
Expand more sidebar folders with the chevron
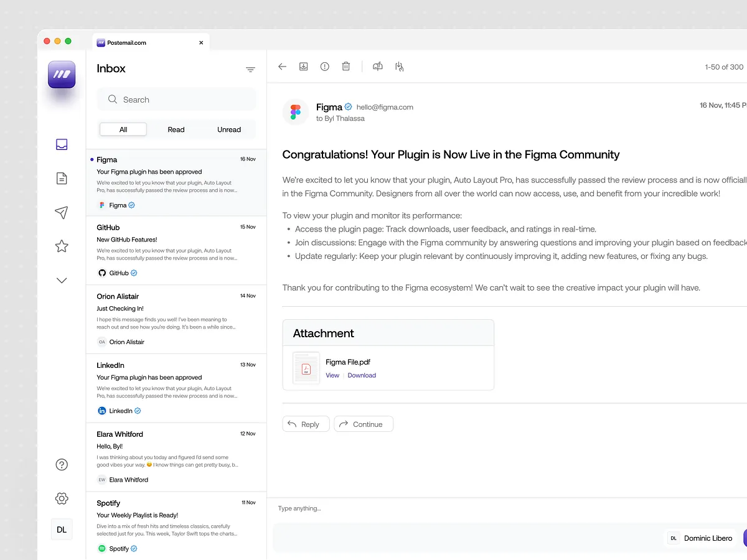coord(62,281)
